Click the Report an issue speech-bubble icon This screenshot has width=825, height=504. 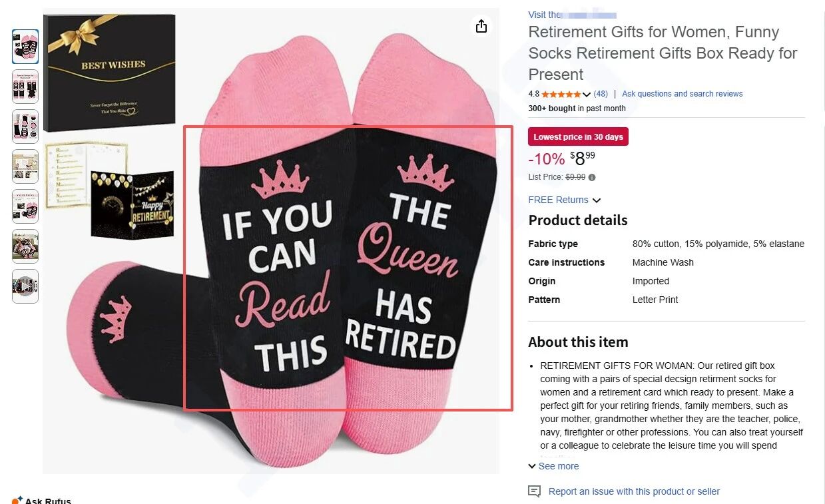coord(534,491)
